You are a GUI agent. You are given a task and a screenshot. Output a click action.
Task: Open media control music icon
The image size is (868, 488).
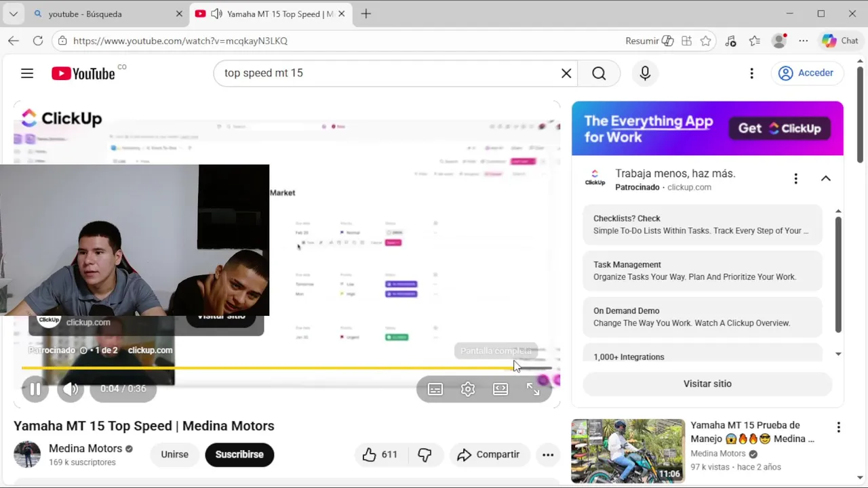point(730,41)
